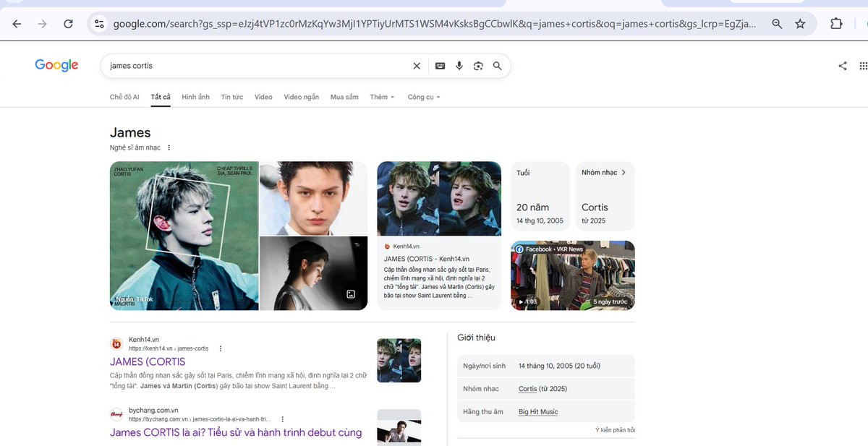Viewport: 868px width, 446px height.
Task: Open thumbnail beside Kenh14.vn search result
Action: pyautogui.click(x=399, y=361)
